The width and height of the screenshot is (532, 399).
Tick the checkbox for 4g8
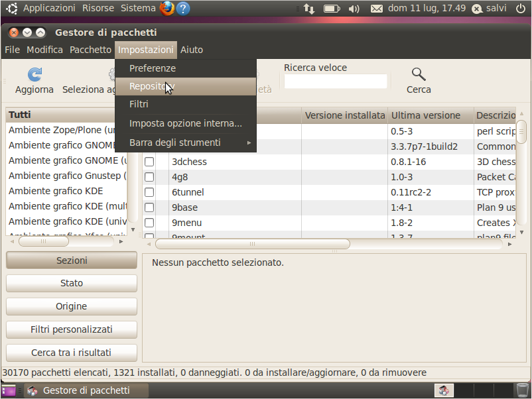(149, 177)
